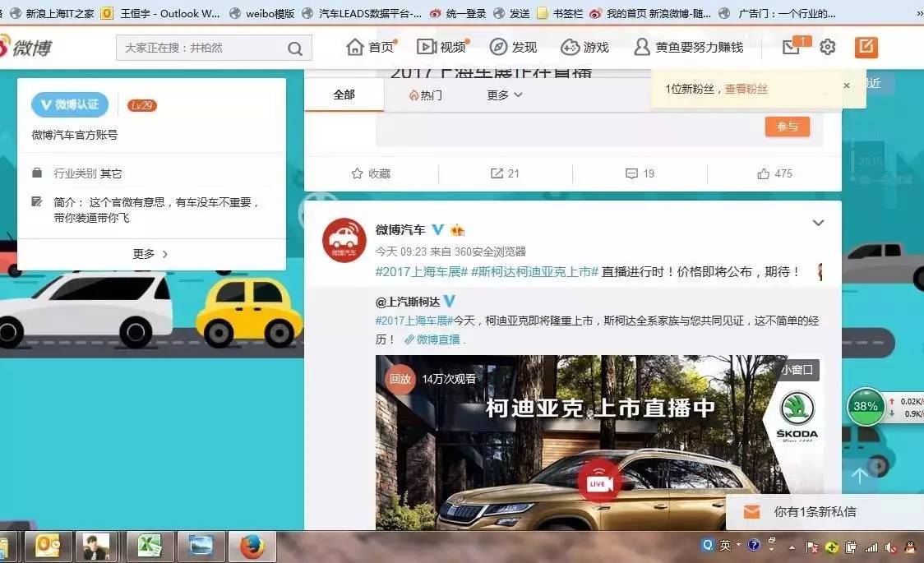Click the Weibo crown member badge icon
Image resolution: width=924 pixels, height=563 pixels.
click(x=457, y=229)
